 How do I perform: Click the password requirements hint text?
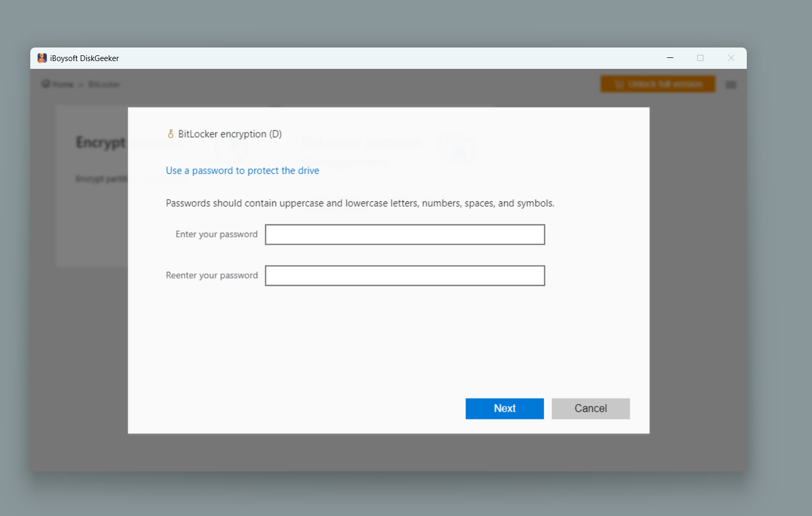pyautogui.click(x=360, y=203)
